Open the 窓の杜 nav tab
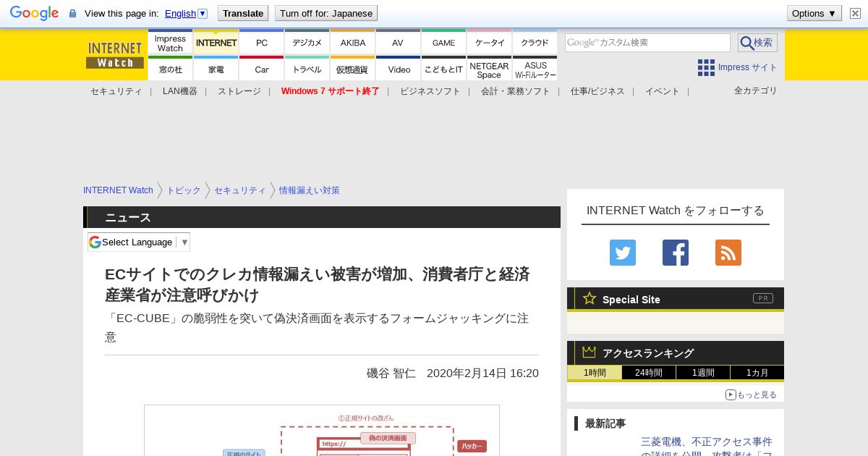Screen dimensions: 868x456 click(170, 69)
